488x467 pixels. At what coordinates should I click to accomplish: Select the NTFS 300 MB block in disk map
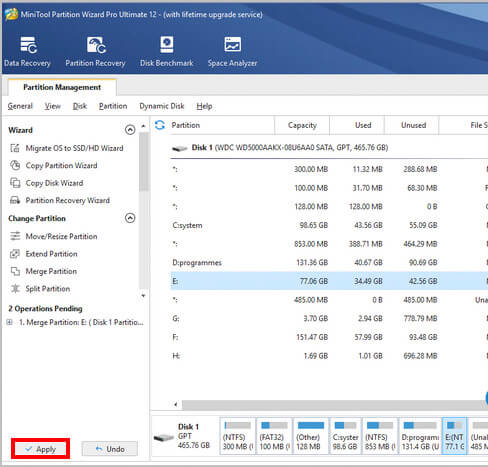[x=237, y=436]
